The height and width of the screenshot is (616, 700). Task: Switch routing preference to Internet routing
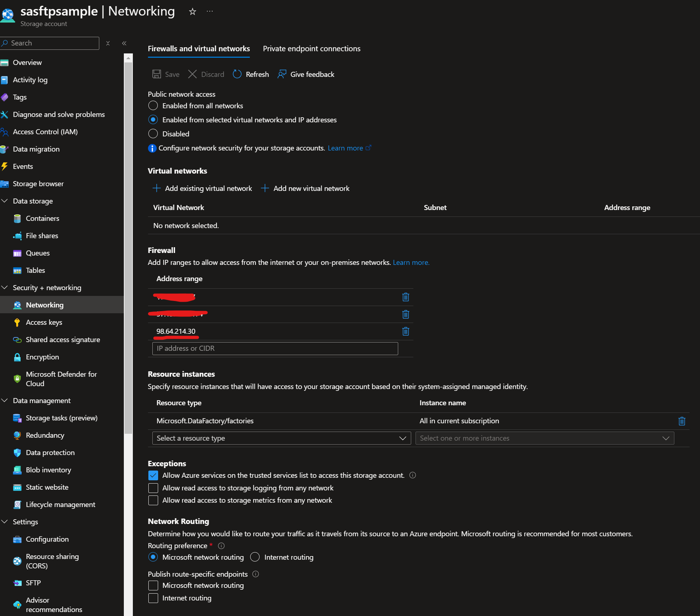(255, 557)
